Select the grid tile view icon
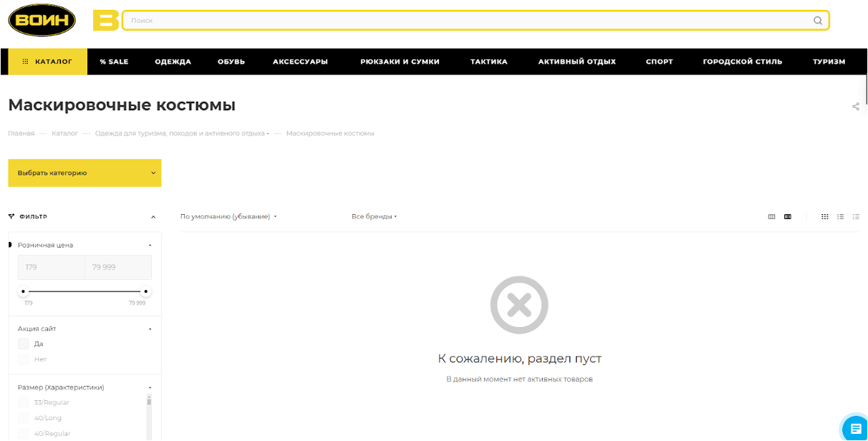 (825, 216)
